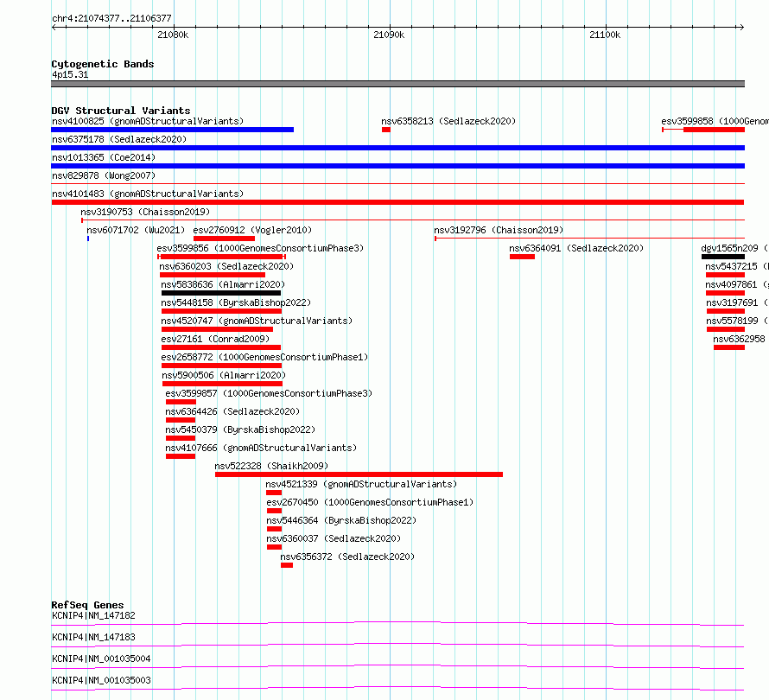Click the 21090k ruler tick label
The height and width of the screenshot is (700, 769).
pos(389,35)
